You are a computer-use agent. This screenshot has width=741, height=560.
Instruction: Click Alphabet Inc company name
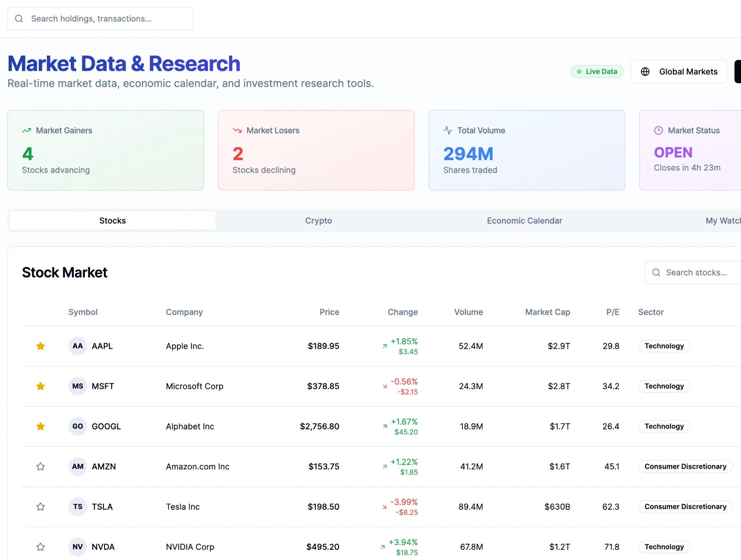click(190, 427)
